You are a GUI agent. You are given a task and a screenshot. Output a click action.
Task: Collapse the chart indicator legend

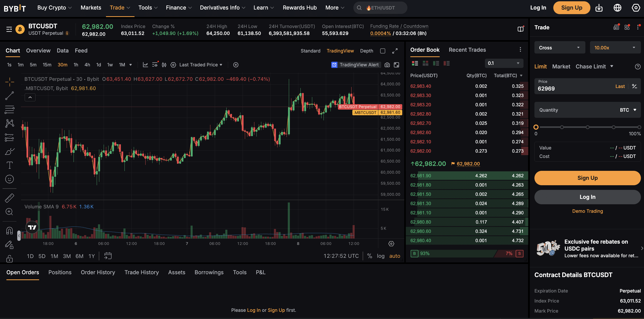30,98
